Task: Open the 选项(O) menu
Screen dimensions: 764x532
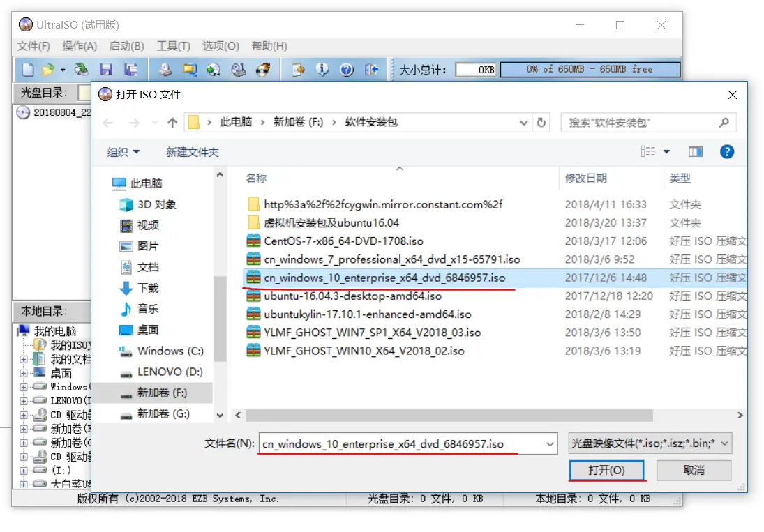Action: coord(220,46)
